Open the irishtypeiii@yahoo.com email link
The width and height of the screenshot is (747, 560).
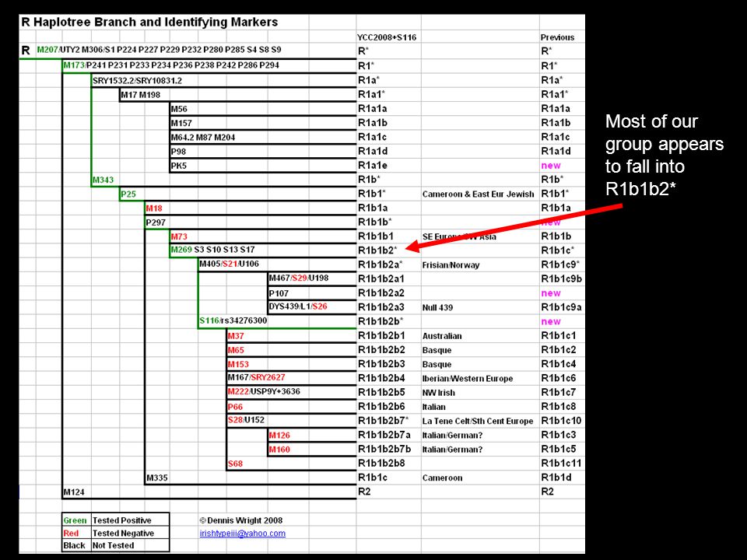click(x=243, y=534)
